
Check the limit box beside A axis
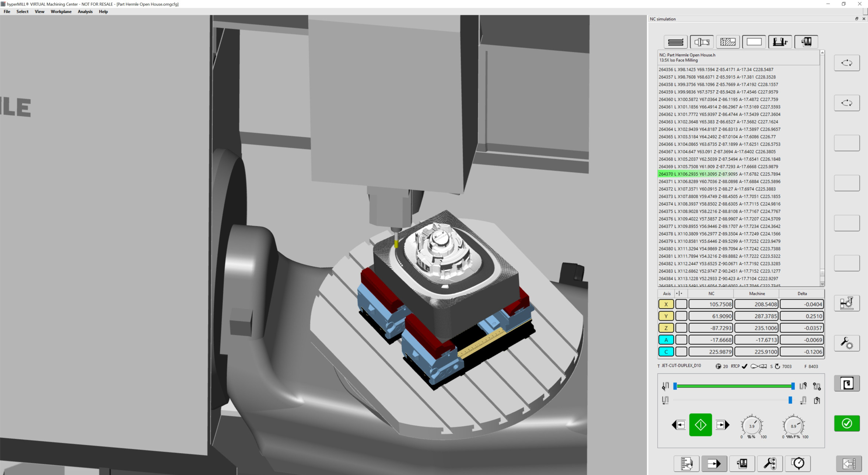coord(681,340)
